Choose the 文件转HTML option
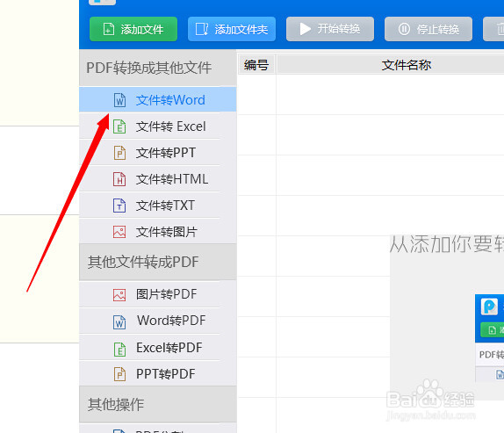 coord(158,179)
